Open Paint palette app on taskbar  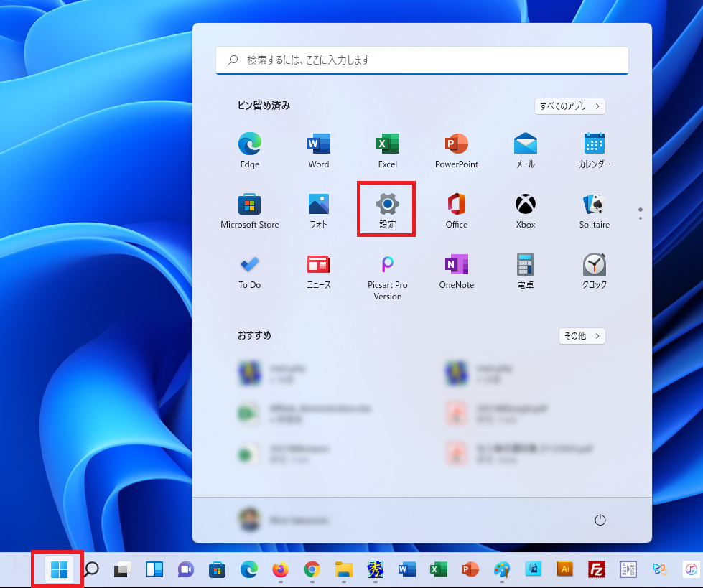(x=502, y=569)
